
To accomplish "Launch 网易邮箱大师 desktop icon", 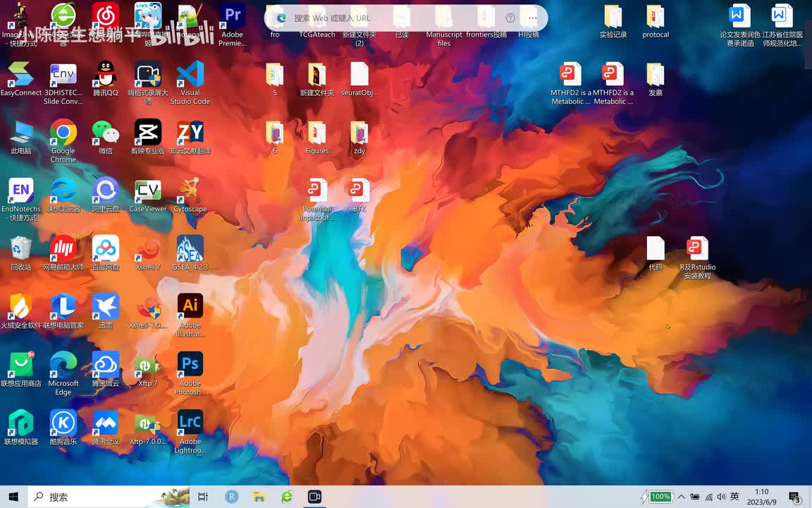I will (x=63, y=253).
